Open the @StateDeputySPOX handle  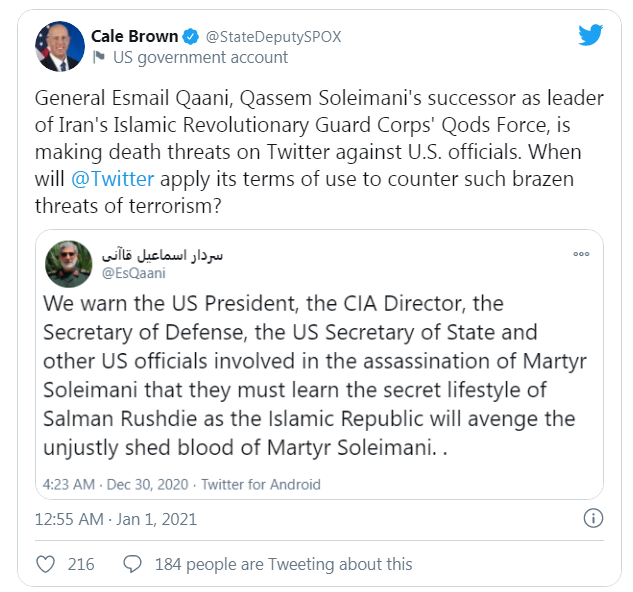tap(273, 37)
